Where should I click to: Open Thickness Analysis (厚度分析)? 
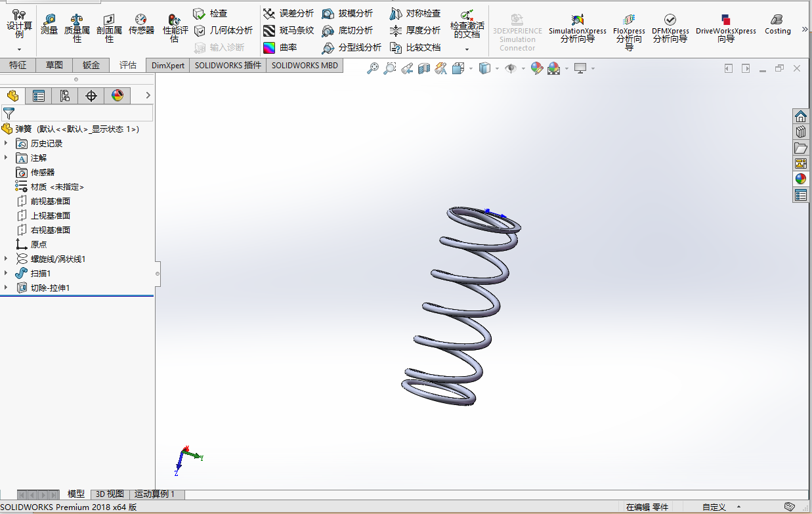pyautogui.click(x=415, y=30)
